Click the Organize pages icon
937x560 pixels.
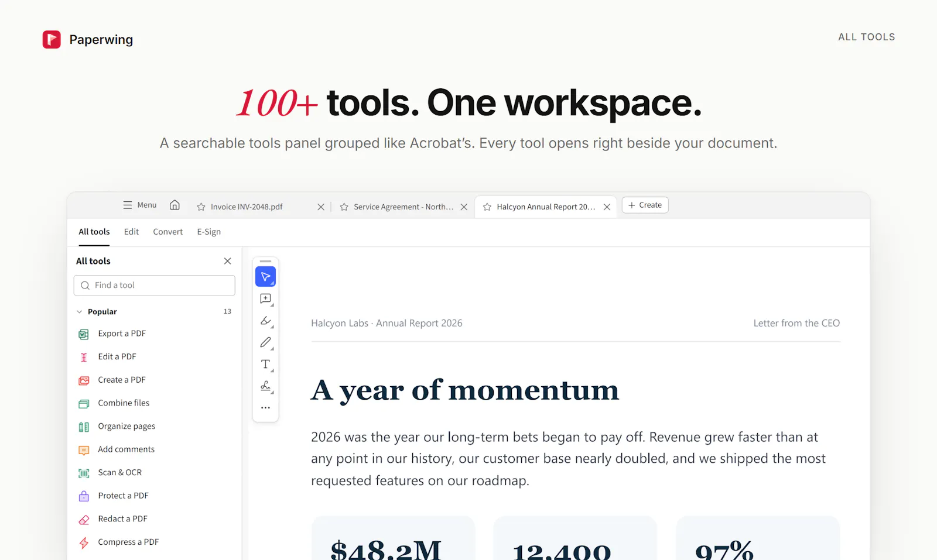[x=84, y=427]
